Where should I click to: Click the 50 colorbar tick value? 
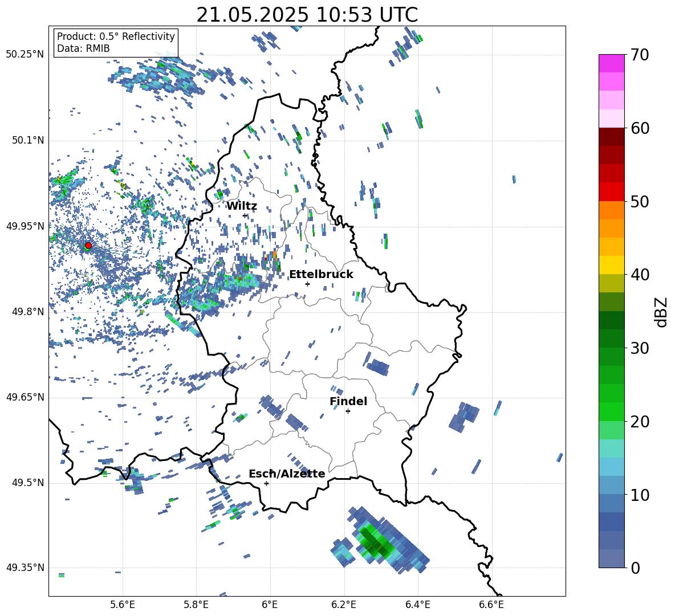640,201
